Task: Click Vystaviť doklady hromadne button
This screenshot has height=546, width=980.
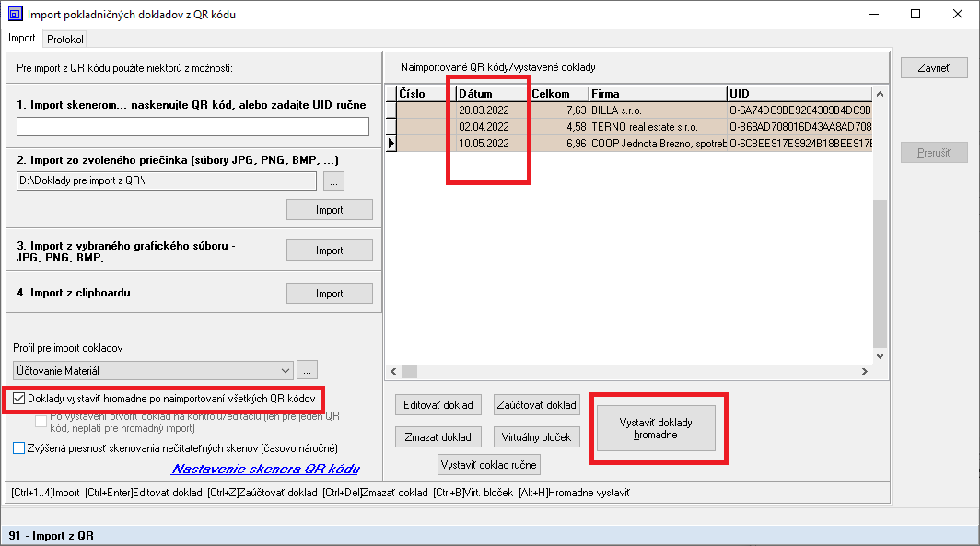Action: coord(656,428)
